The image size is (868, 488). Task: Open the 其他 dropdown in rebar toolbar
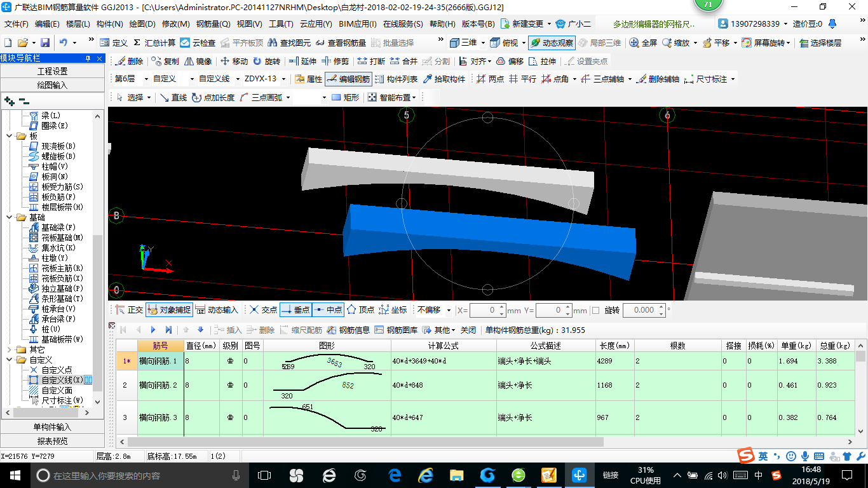coord(440,330)
